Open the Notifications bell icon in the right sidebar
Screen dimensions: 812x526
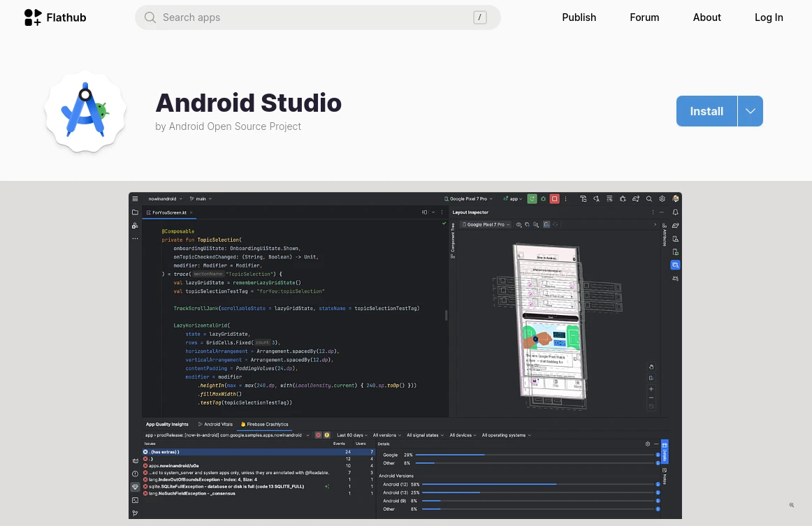tap(676, 212)
